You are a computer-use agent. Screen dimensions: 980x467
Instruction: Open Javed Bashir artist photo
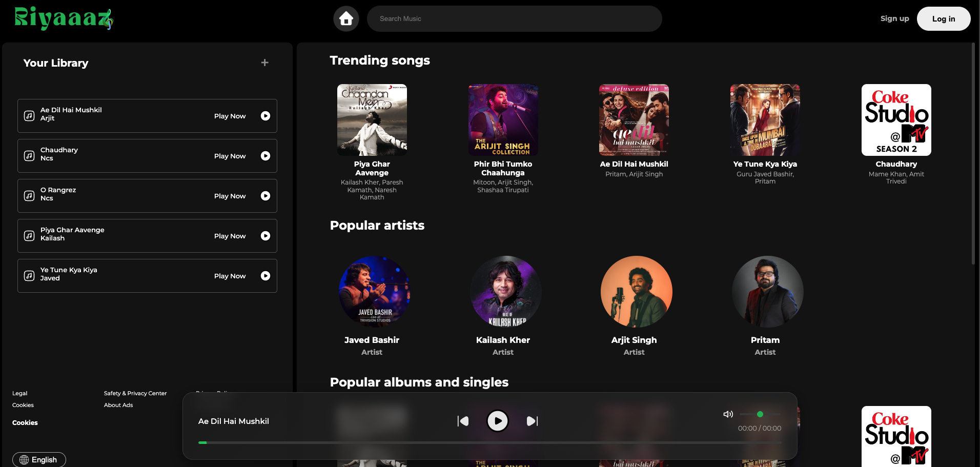pos(374,292)
